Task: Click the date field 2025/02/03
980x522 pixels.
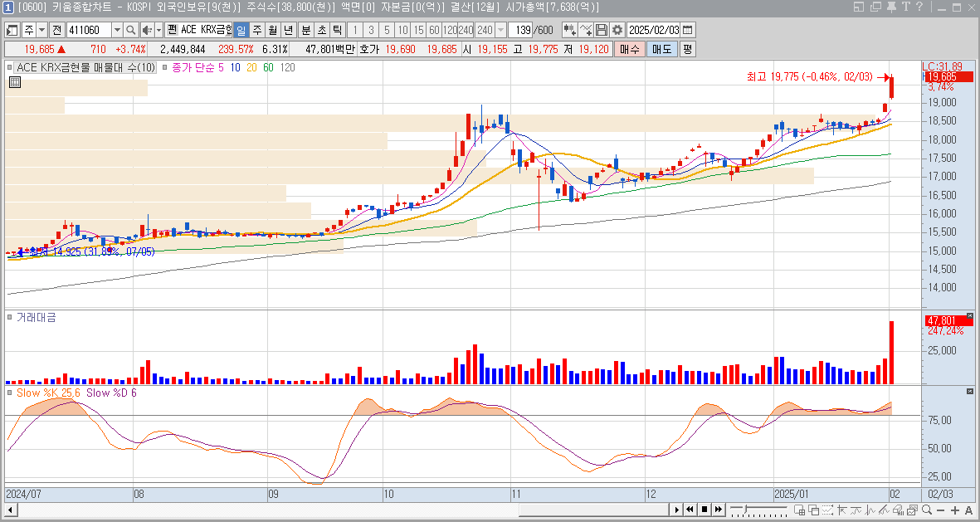Action: click(653, 30)
